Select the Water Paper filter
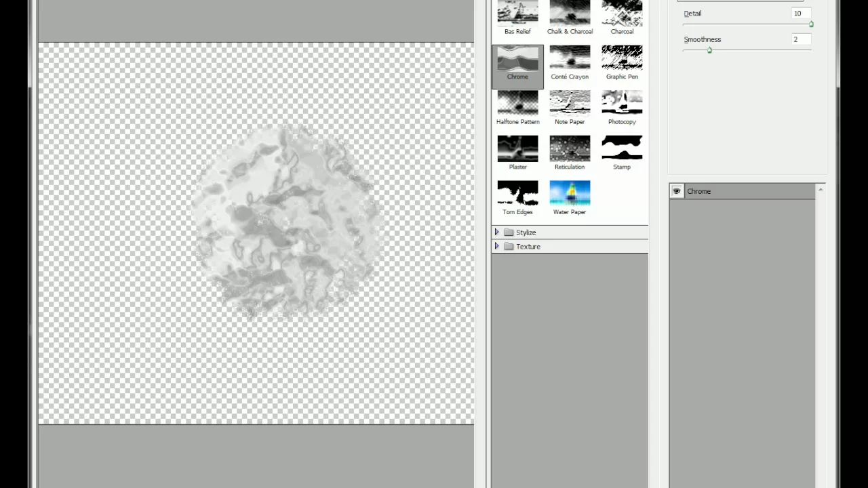868x488 pixels. pos(570,199)
